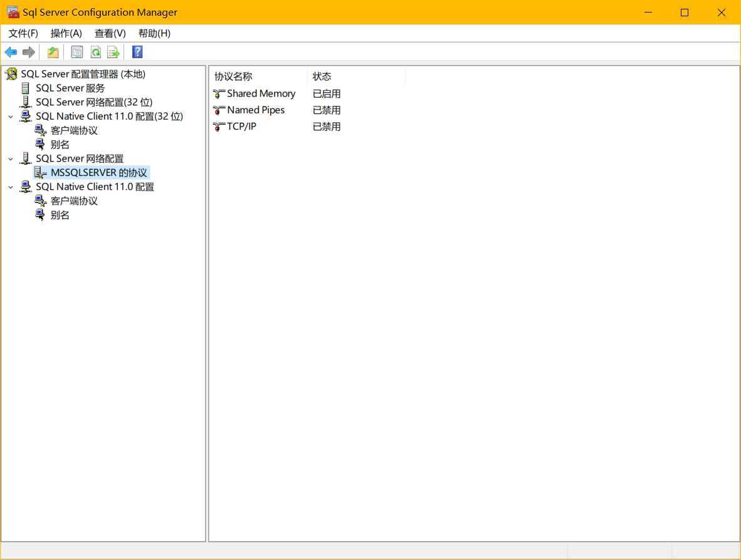Select the bottom 别名 tree item
The width and height of the screenshot is (741, 560).
(x=60, y=215)
